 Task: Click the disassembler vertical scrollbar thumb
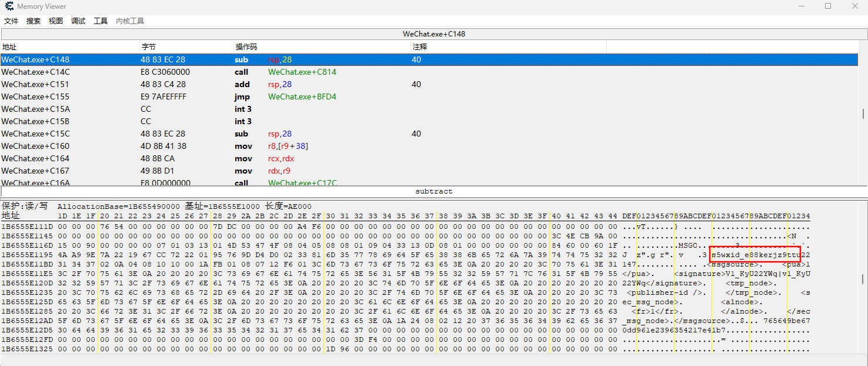tap(863, 114)
